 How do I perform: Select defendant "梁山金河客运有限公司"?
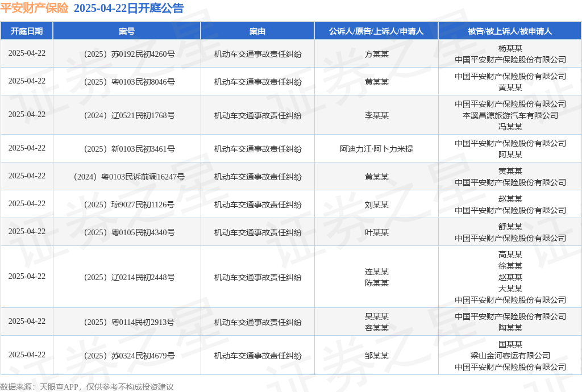(510, 356)
